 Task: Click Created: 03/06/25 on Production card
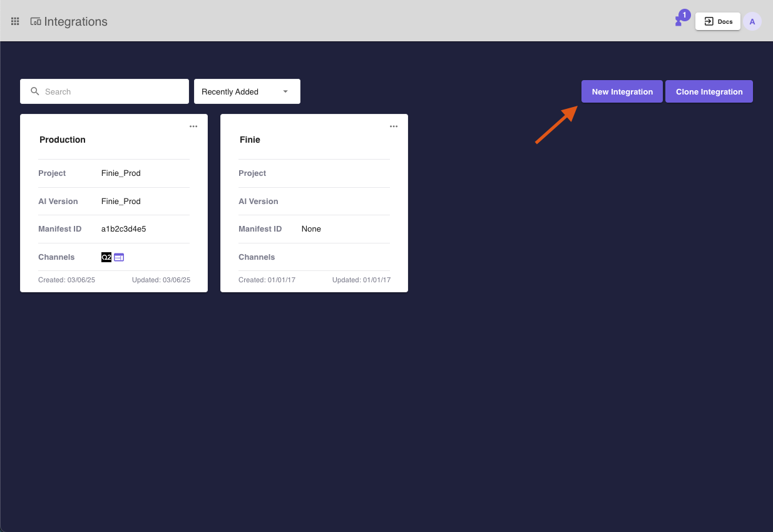point(66,280)
